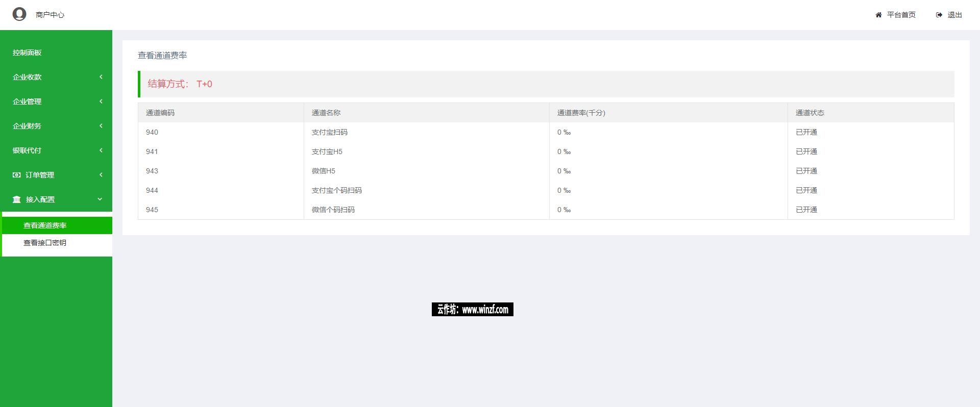Click the money icon beside 订单管理
Image resolution: width=980 pixels, height=407 pixels.
pyautogui.click(x=17, y=175)
